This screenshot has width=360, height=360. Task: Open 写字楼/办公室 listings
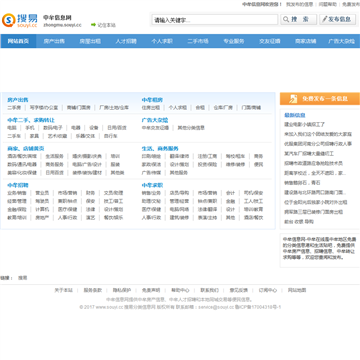(x=44, y=108)
